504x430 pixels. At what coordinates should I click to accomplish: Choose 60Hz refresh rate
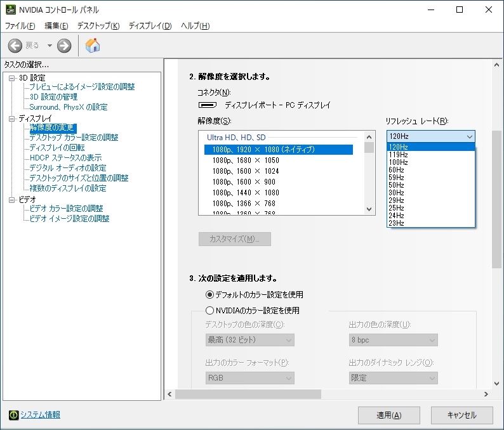[431, 170]
